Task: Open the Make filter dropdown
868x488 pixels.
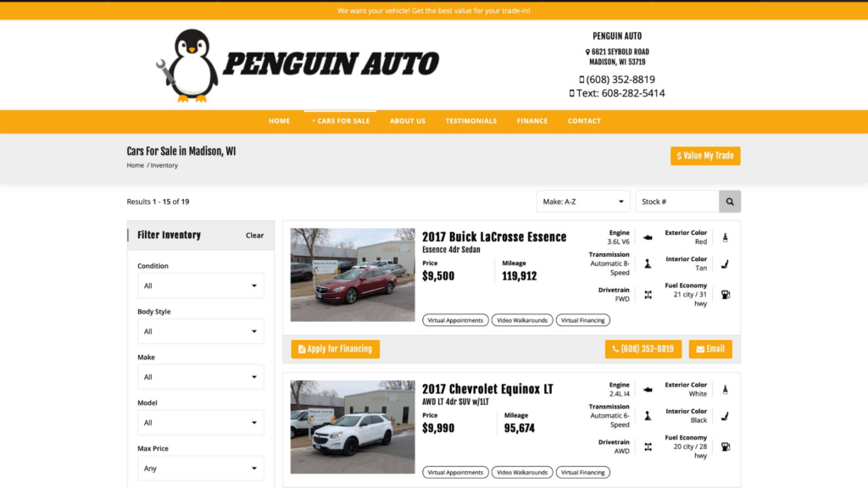Action: (200, 377)
